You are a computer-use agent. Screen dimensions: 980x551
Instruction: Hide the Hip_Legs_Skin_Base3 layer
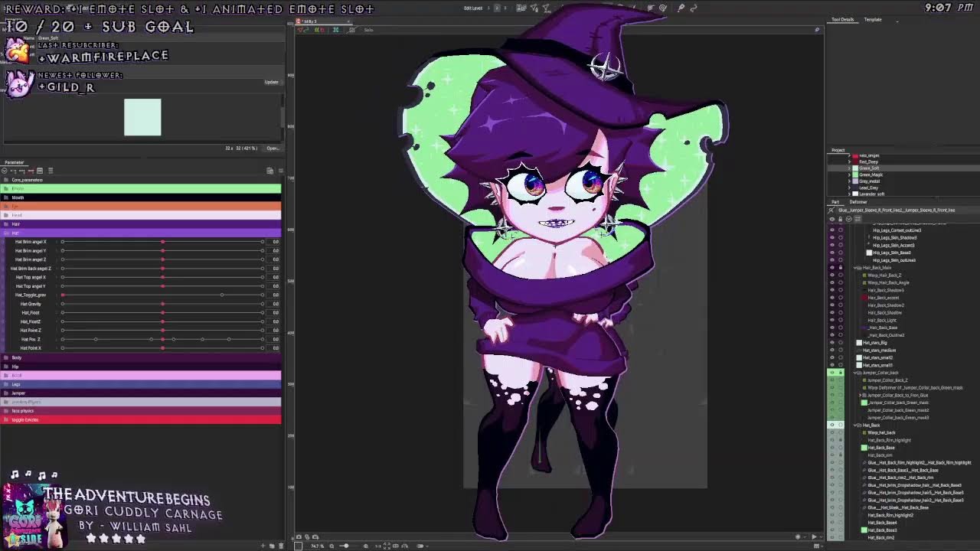832,253
